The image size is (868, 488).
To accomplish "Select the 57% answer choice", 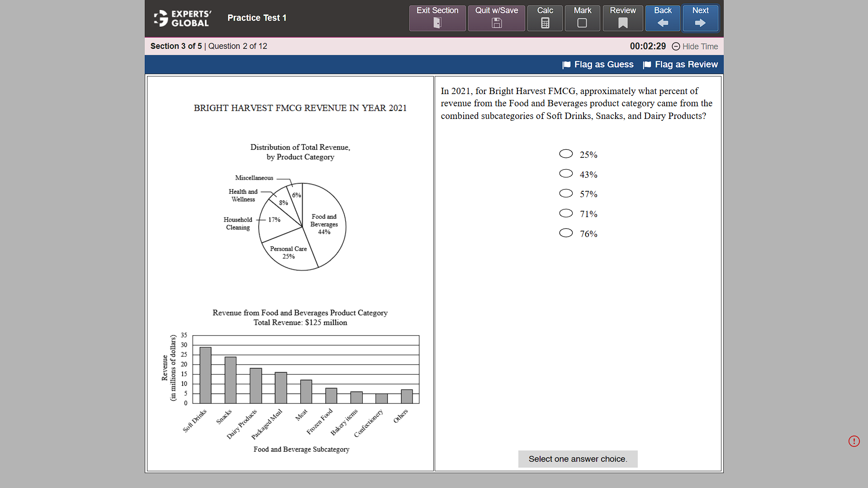I will [566, 193].
